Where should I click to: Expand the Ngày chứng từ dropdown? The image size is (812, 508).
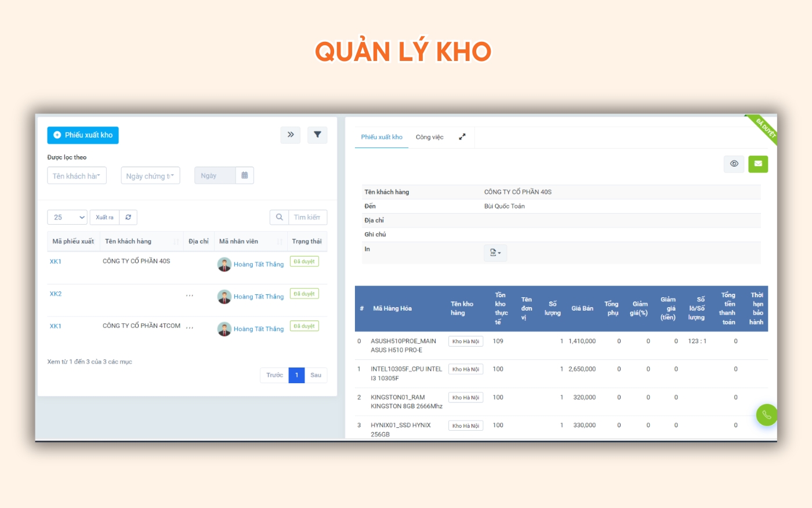(x=150, y=175)
